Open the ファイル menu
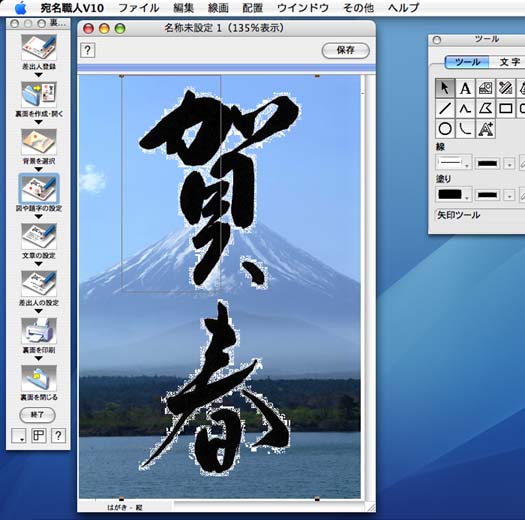This screenshot has width=525, height=520. pos(139,8)
